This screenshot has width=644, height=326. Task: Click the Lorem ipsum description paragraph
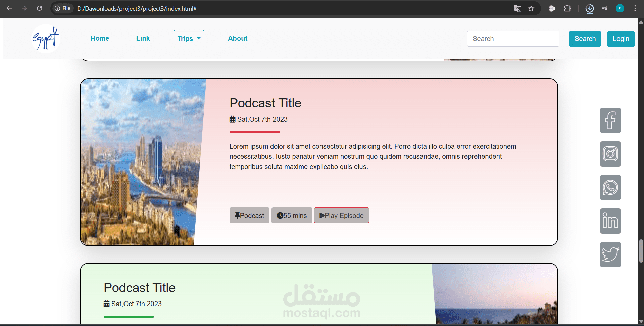click(373, 156)
